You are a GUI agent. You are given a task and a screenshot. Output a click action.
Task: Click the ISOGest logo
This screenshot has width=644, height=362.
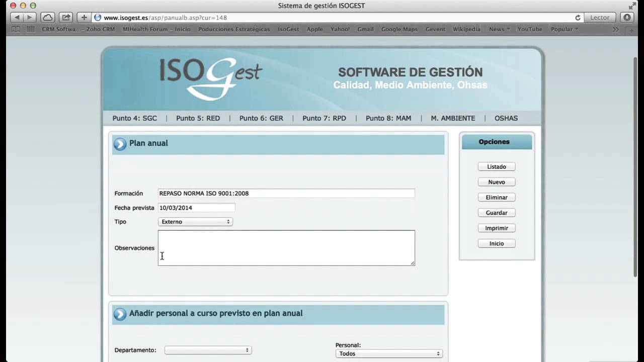[211, 78]
